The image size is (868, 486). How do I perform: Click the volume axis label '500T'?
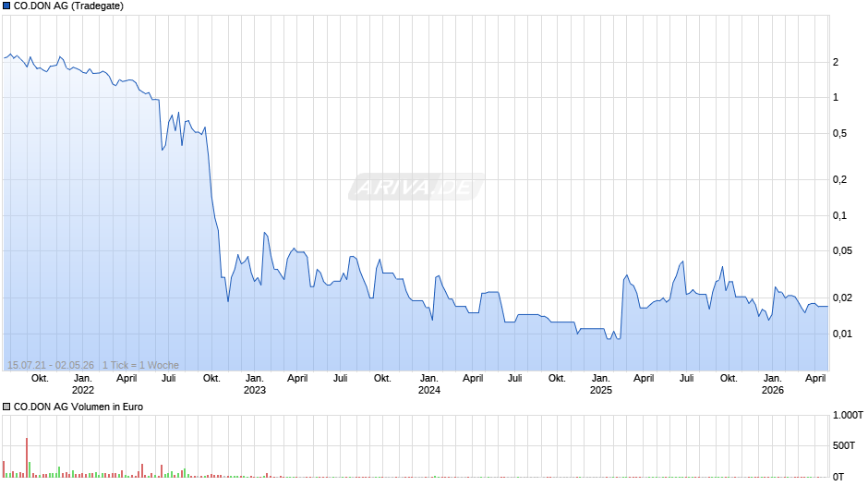coord(844,445)
